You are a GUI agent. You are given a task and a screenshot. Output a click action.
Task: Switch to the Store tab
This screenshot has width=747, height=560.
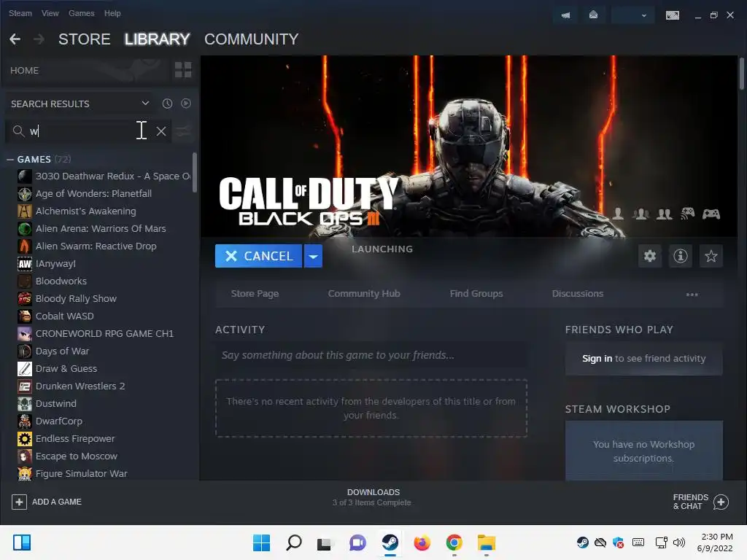tap(85, 39)
